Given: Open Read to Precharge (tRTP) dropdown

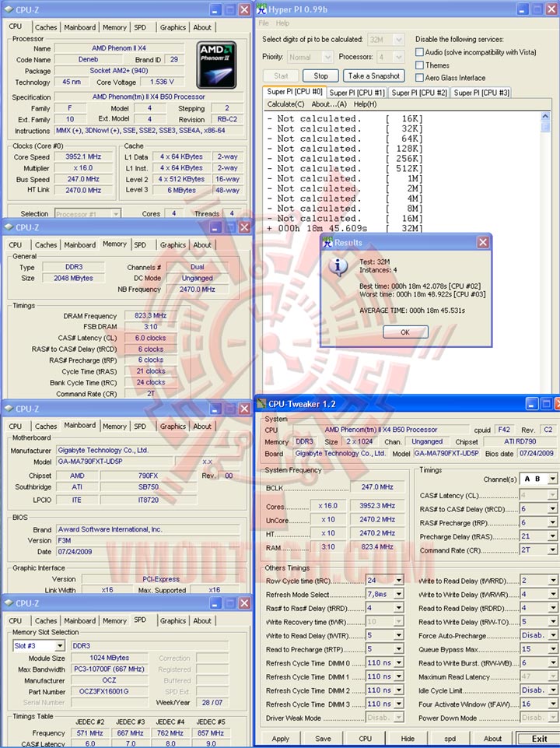Looking at the screenshot, I should click(399, 649).
